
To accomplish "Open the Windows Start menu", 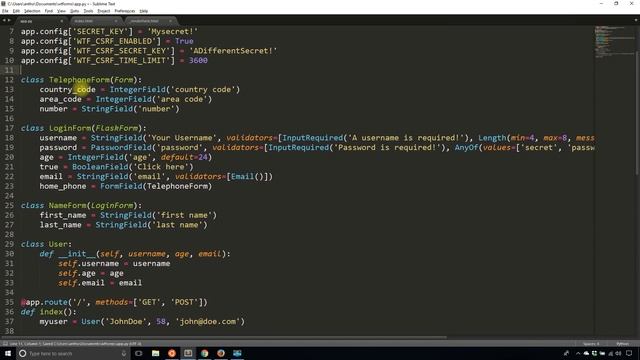I will coord(8,353).
